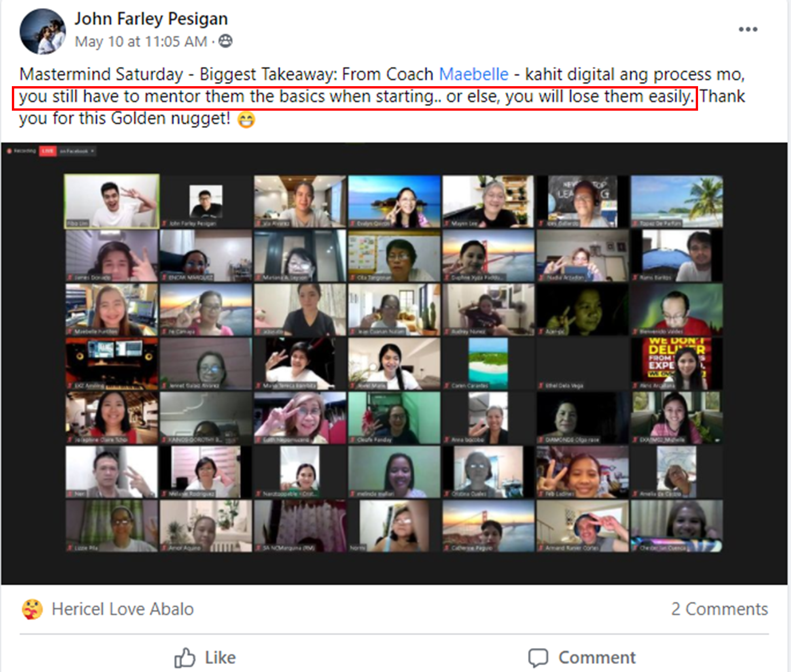
Task: Click the speech bubble Comment icon
Action: [538, 658]
